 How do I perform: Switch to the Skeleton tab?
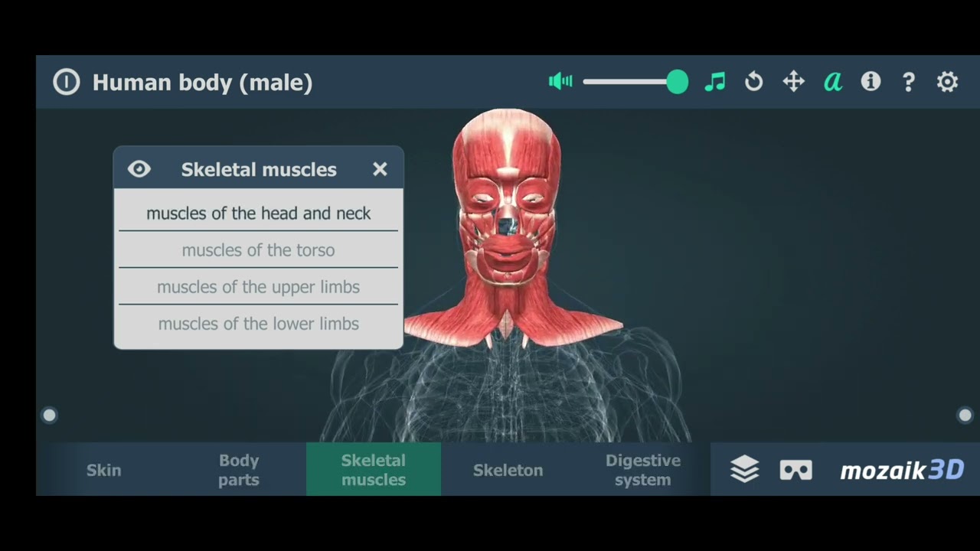pos(508,470)
